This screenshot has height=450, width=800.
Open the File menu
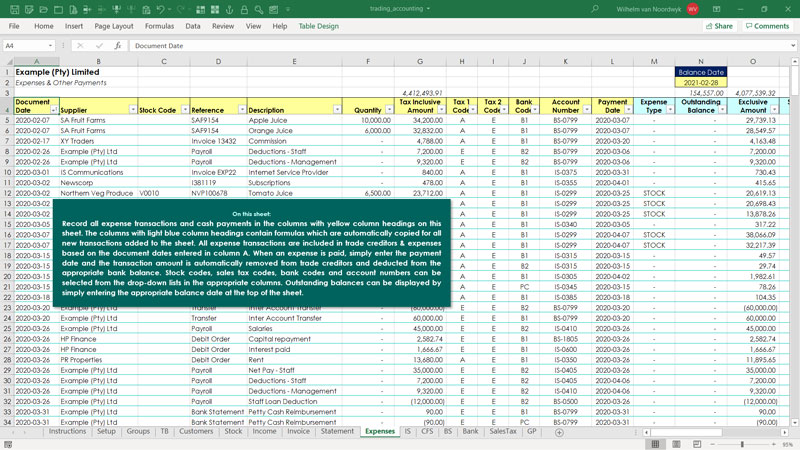pyautogui.click(x=14, y=26)
